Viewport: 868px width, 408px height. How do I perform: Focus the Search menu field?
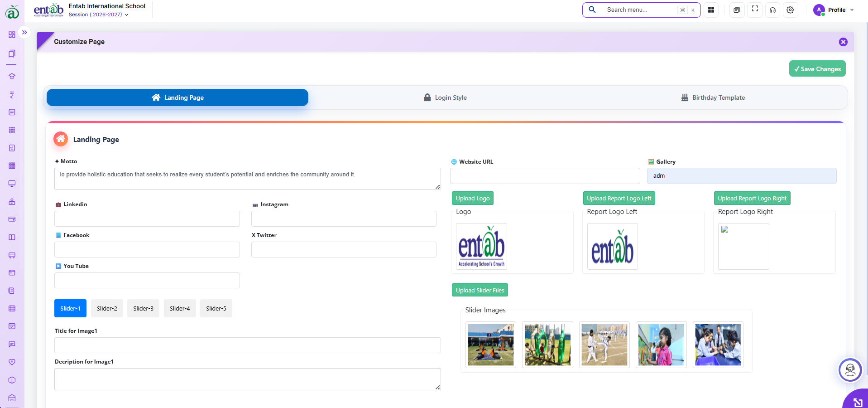641,10
